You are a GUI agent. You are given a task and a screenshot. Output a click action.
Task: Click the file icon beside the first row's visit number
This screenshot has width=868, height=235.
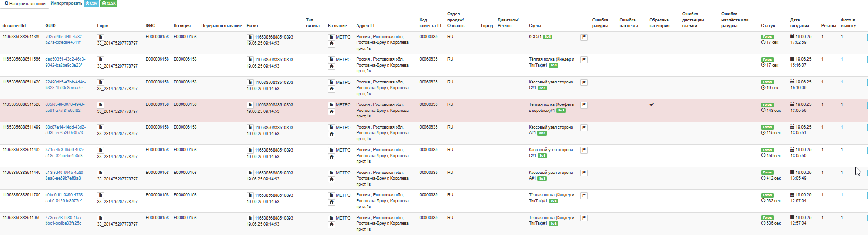pyautogui.click(x=250, y=37)
